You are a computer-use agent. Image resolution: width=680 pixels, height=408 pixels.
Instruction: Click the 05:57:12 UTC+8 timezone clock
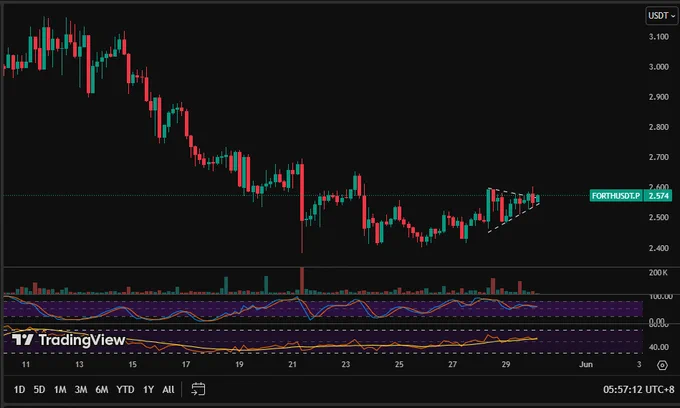click(638, 389)
